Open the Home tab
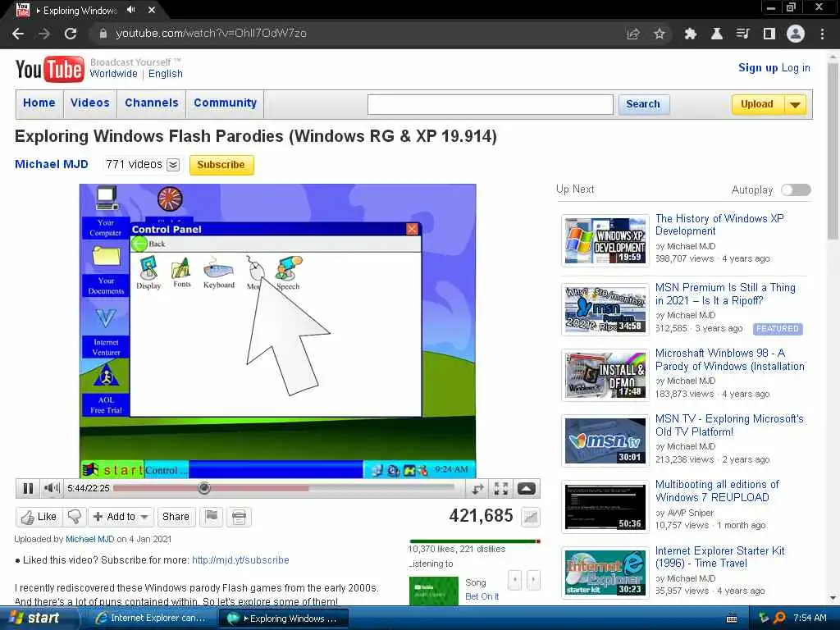The width and height of the screenshot is (840, 630). pyautogui.click(x=39, y=103)
